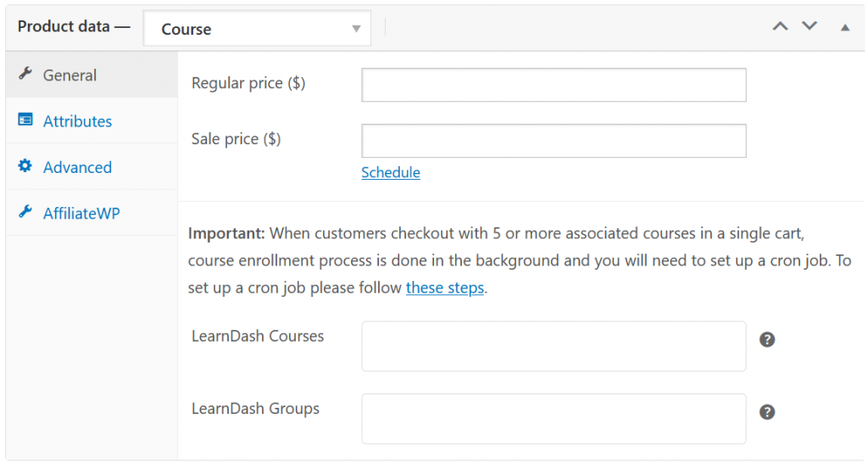Select the AffiliateWP tab
This screenshot has width=868, height=463.
tap(81, 213)
